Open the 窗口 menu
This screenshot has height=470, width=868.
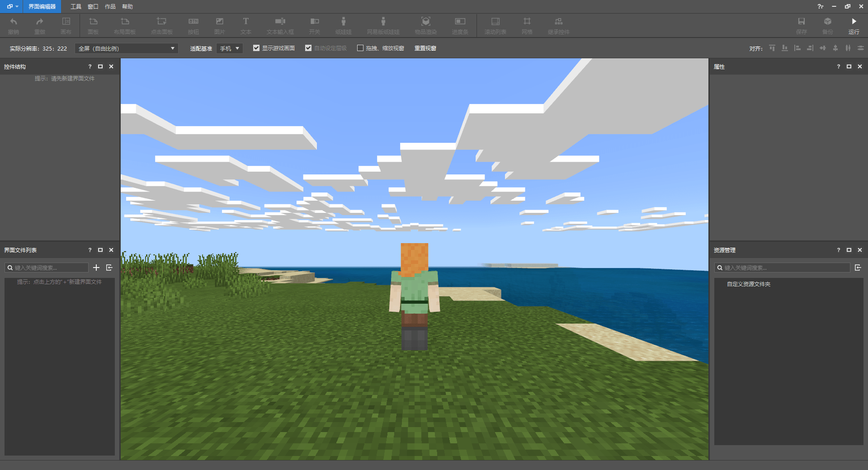(93, 6)
